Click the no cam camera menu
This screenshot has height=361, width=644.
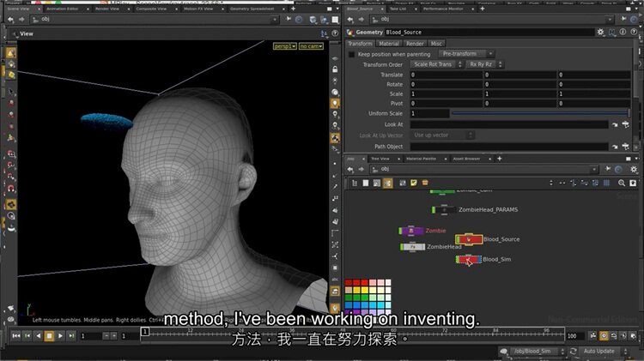(309, 46)
